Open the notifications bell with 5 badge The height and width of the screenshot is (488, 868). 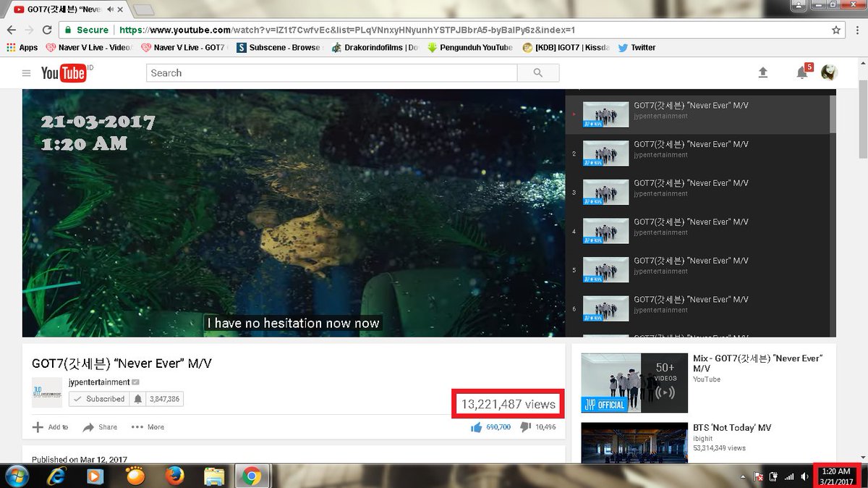[x=803, y=72]
